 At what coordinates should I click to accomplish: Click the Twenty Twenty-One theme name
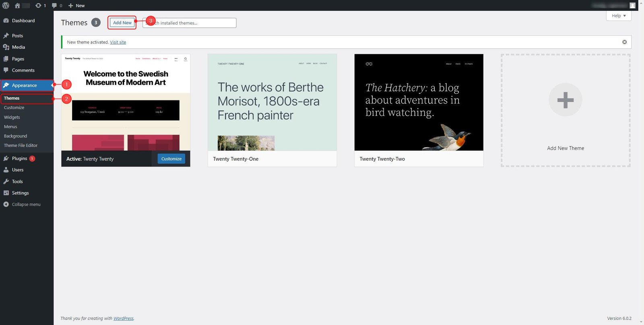tap(236, 159)
